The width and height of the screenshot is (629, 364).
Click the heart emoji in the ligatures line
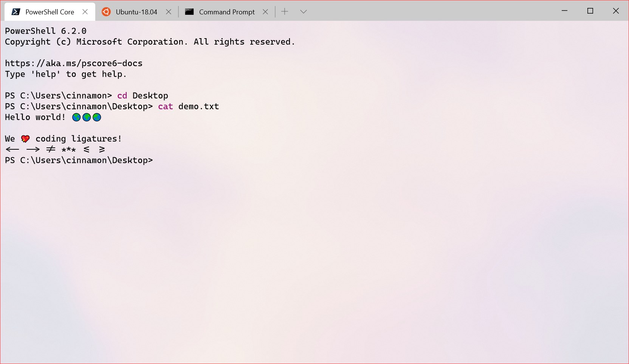click(x=25, y=138)
